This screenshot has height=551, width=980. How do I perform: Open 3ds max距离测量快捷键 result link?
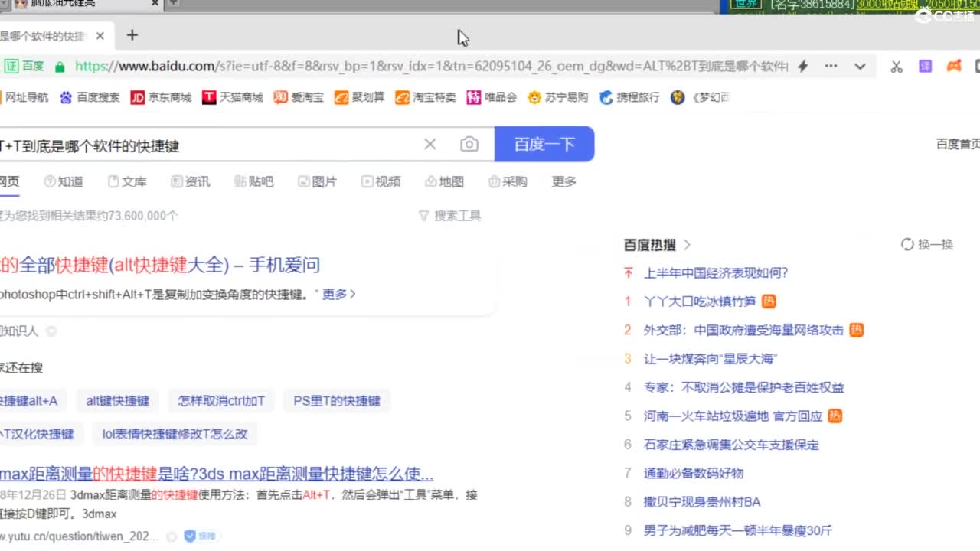click(217, 473)
